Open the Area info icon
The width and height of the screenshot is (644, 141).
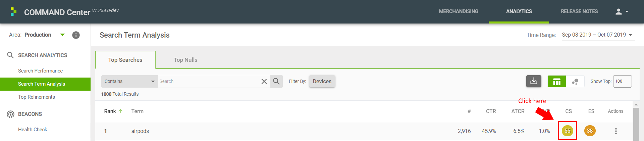[x=76, y=35]
